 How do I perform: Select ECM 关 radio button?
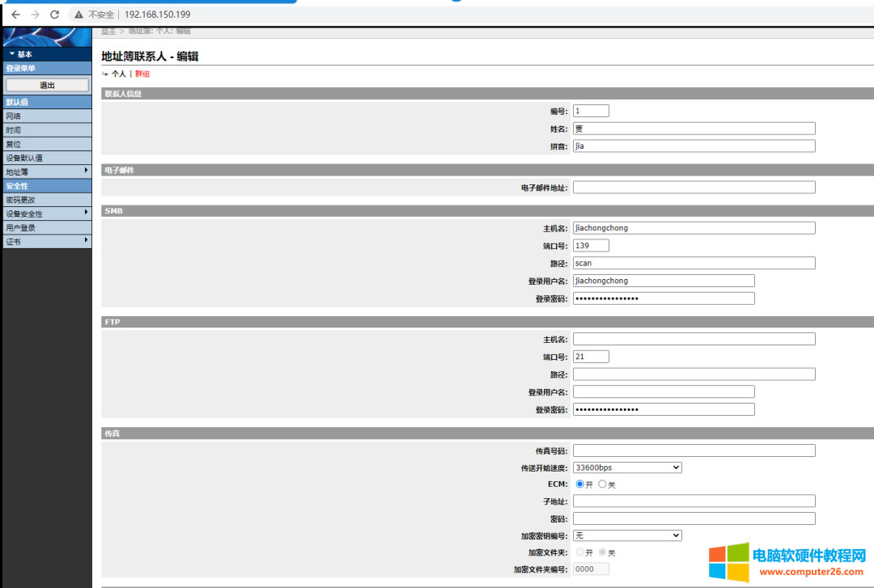coord(602,484)
